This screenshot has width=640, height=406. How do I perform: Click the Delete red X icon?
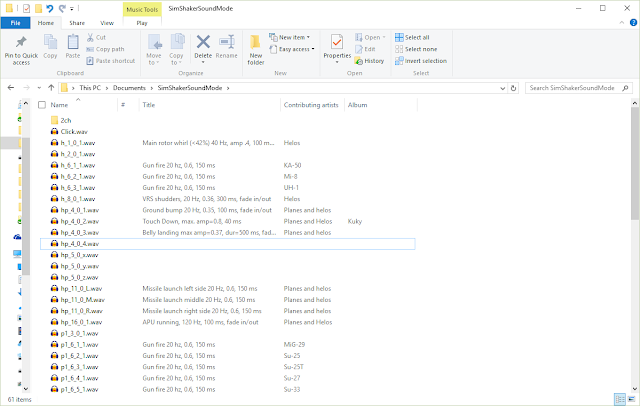[203, 42]
